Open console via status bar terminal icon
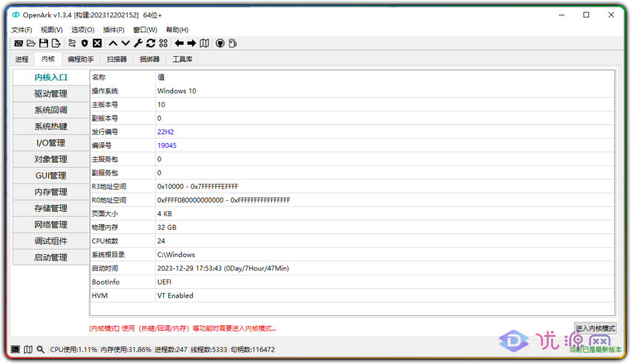 (x=15, y=349)
